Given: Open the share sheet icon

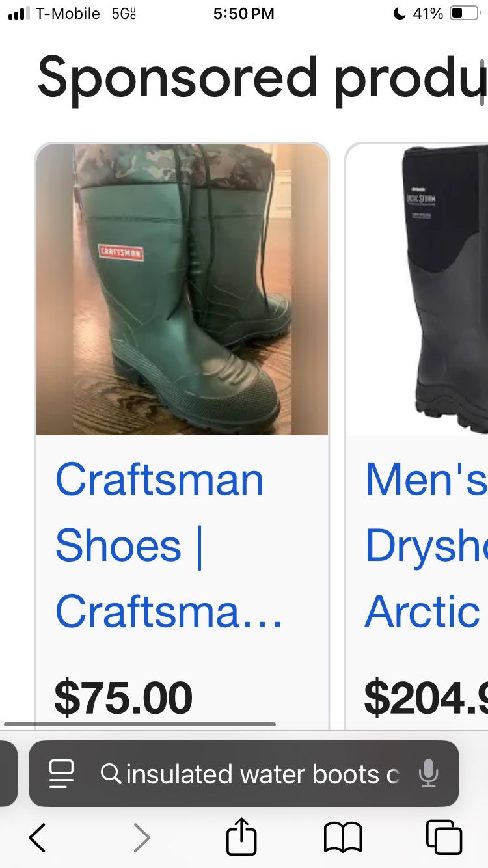Looking at the screenshot, I should (241, 835).
